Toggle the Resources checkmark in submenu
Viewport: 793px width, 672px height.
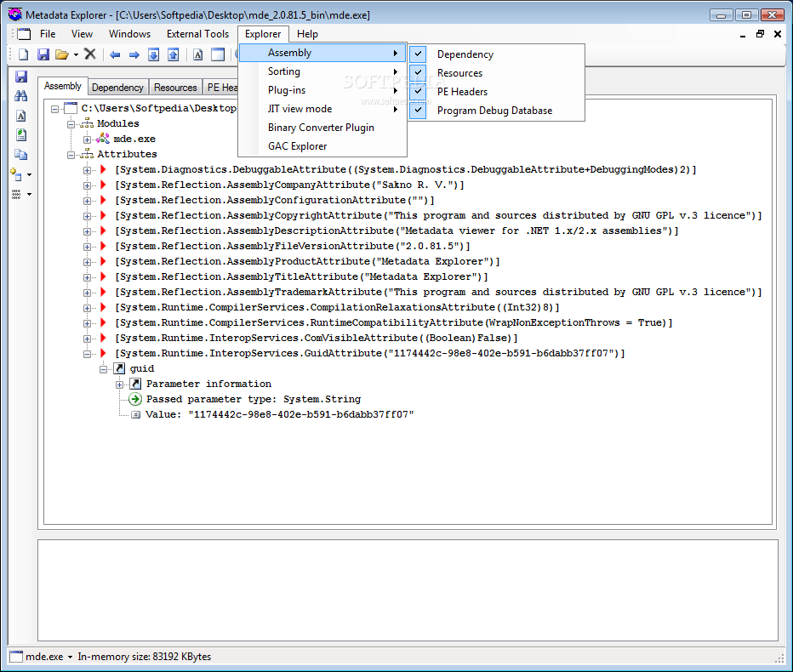tap(419, 72)
